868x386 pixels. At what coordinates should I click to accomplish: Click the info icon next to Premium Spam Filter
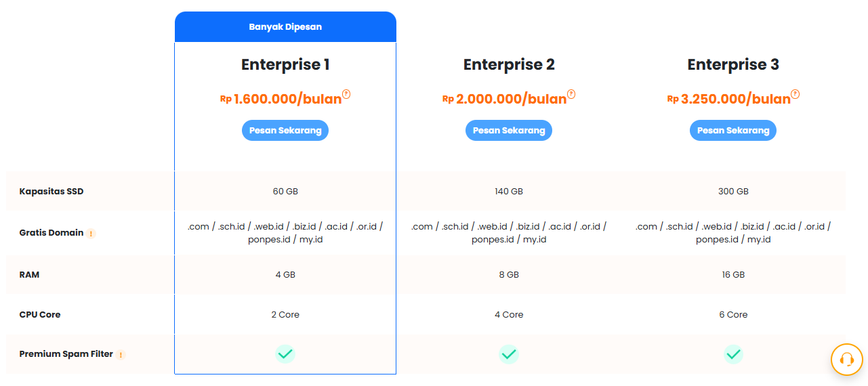(x=121, y=355)
